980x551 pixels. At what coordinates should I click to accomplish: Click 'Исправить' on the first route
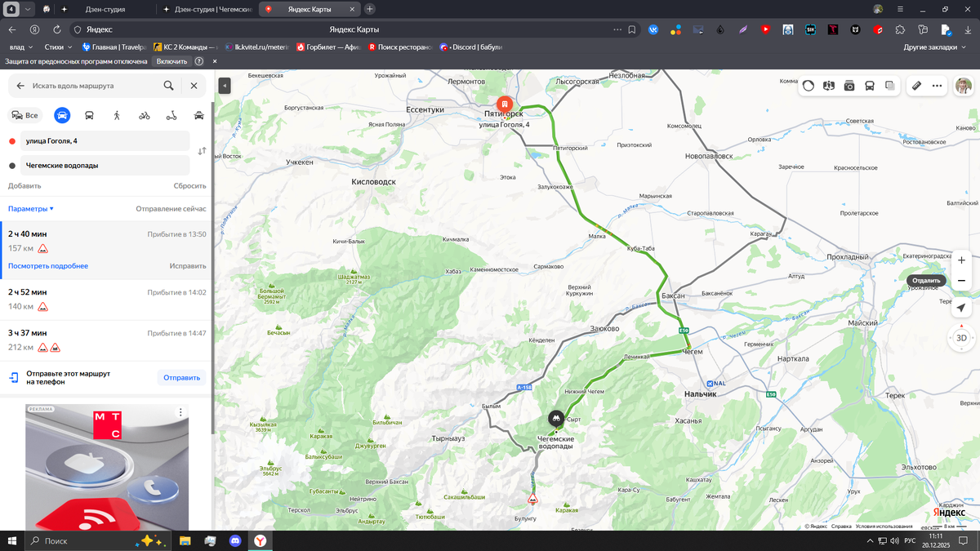[188, 266]
